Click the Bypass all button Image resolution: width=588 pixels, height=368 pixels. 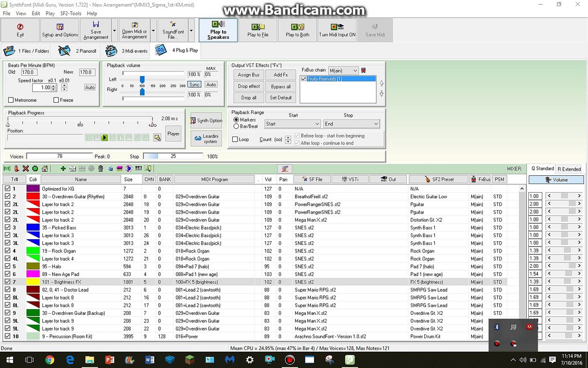(x=281, y=86)
